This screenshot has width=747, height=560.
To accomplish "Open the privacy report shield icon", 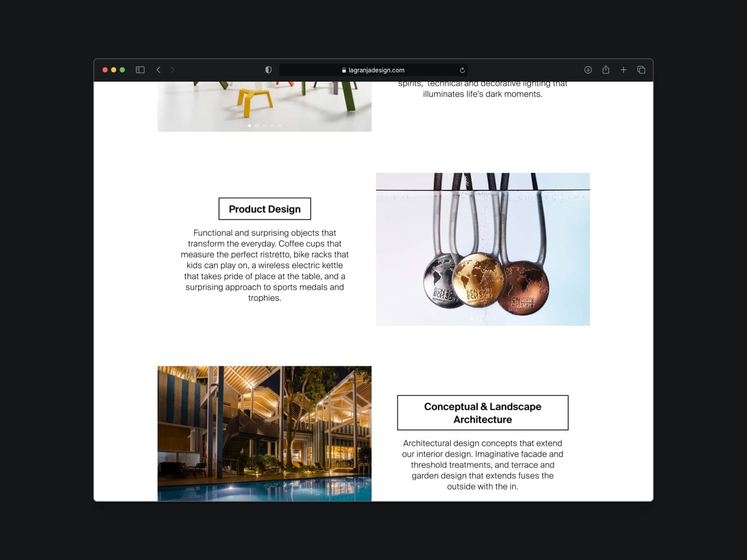I will (268, 70).
